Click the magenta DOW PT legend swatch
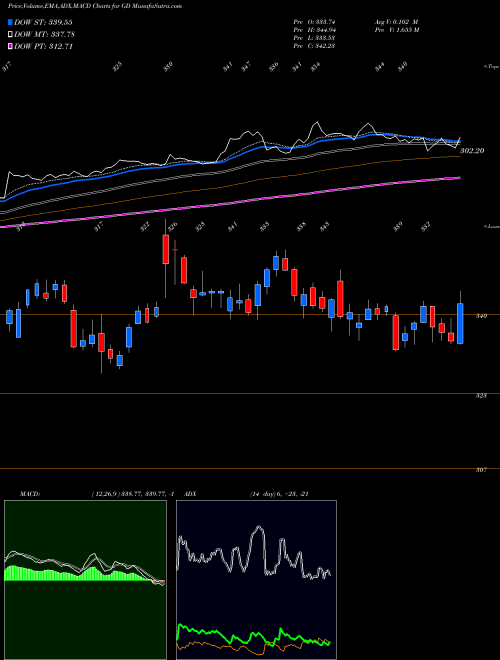The width and height of the screenshot is (500, 660). point(10,46)
